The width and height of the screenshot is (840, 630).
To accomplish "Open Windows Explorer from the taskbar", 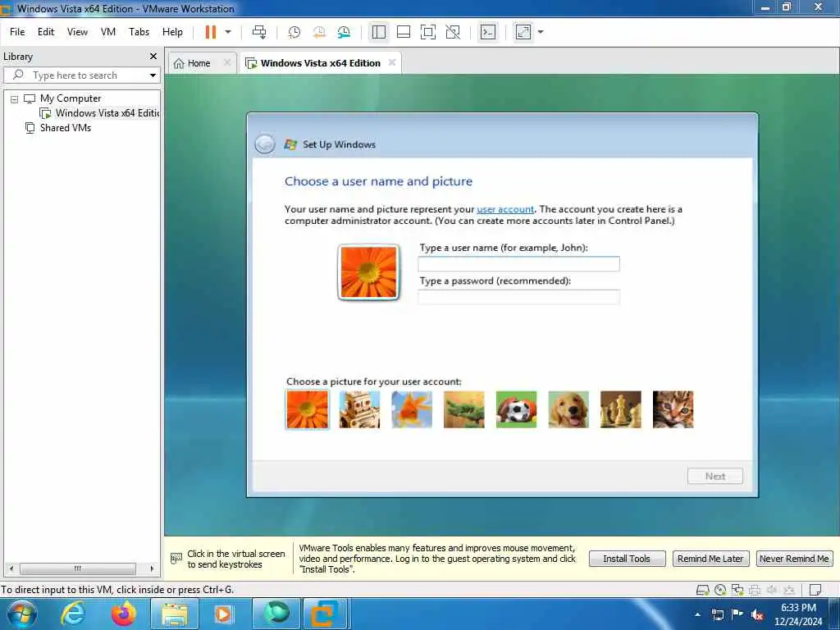I will point(174,614).
